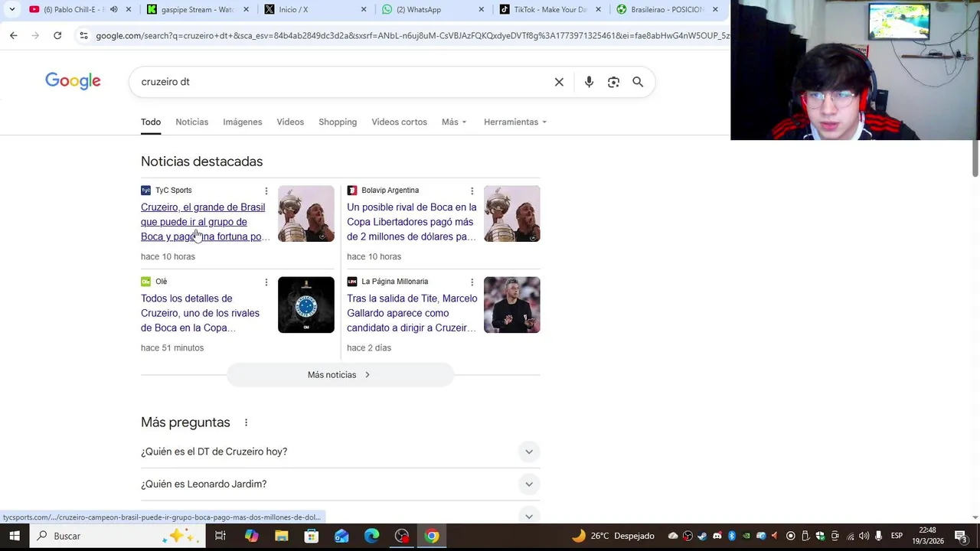Image resolution: width=980 pixels, height=551 pixels.
Task: Switch to the Imágenes search tab
Action: point(242,122)
